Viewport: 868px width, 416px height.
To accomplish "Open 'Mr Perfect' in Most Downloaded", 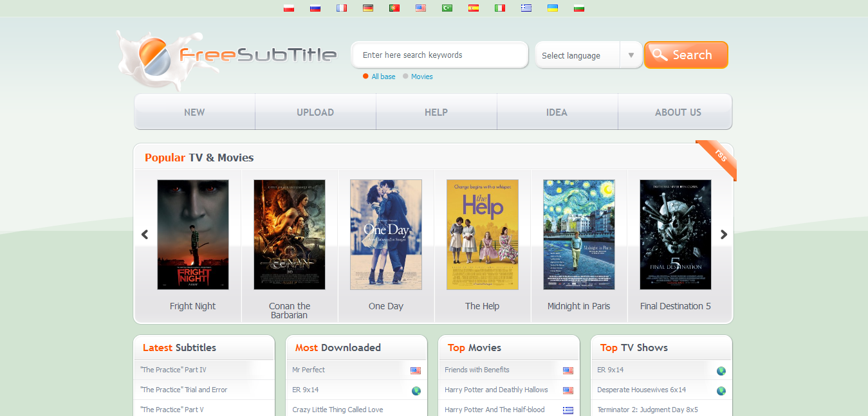I will pos(309,370).
